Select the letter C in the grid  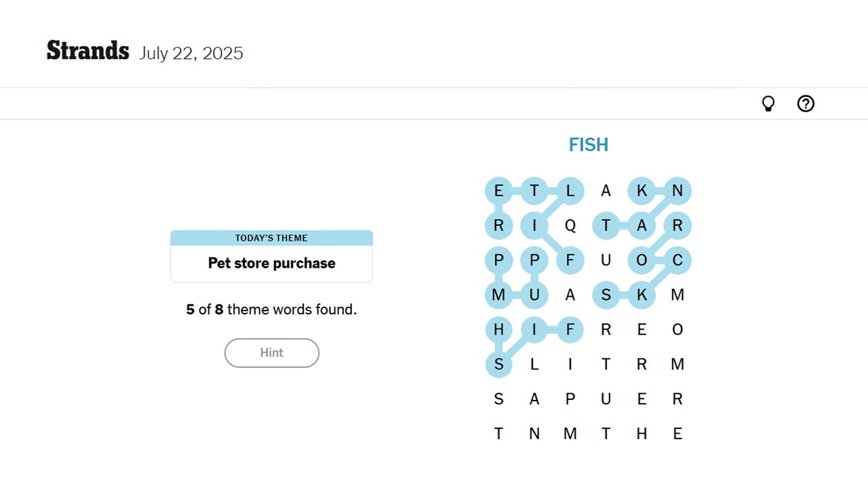click(x=677, y=260)
